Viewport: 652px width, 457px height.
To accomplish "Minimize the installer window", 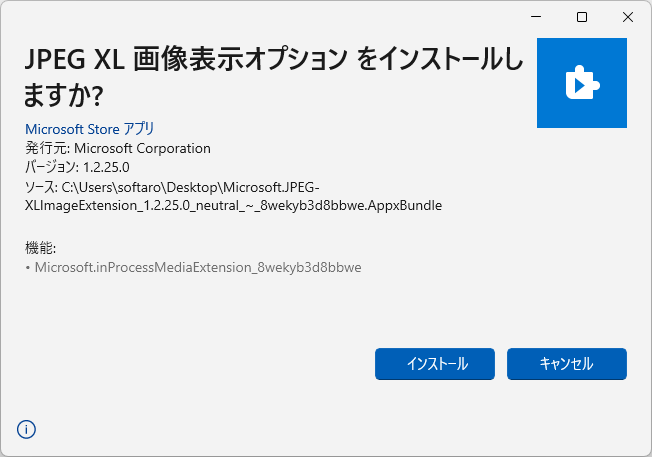I will 536,17.
